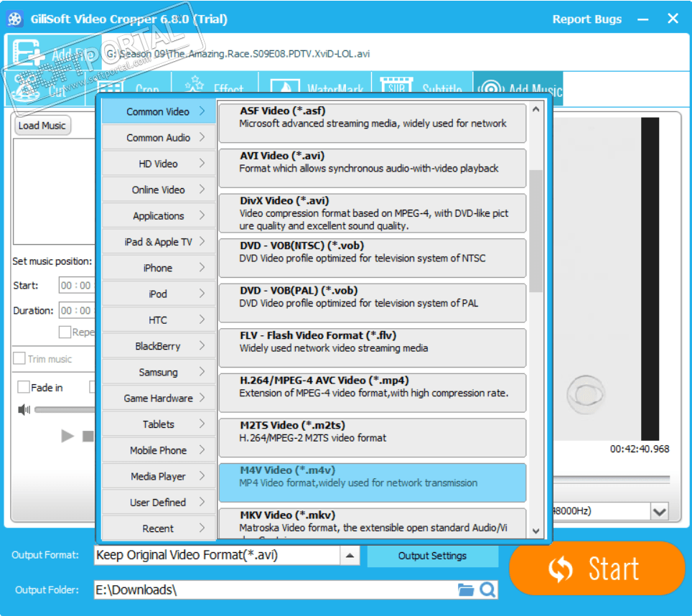Expand the BlackBerry category arrow
692x616 pixels.
(202, 345)
